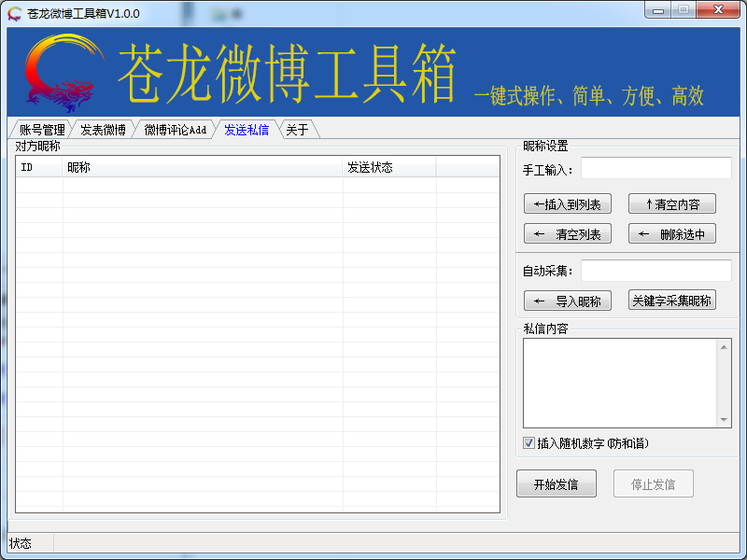Viewport: 747px width, 560px height.
Task: Toggle the 插入随机数字 checkbox
Action: tap(529, 443)
